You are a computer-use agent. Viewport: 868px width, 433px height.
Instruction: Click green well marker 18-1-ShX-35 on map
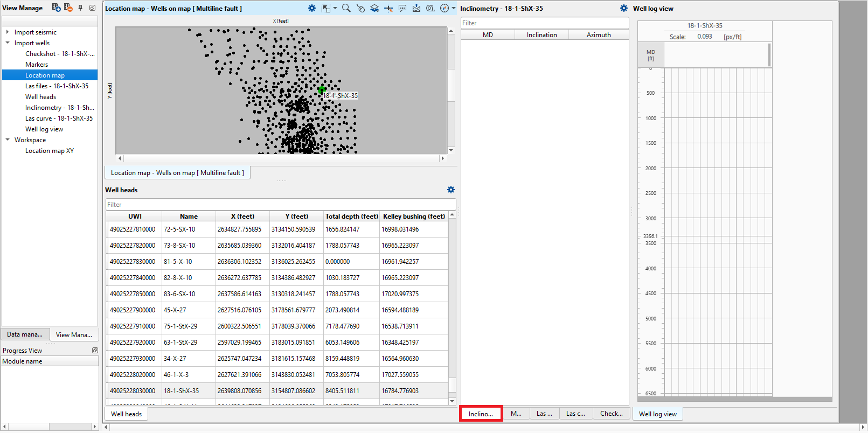322,90
